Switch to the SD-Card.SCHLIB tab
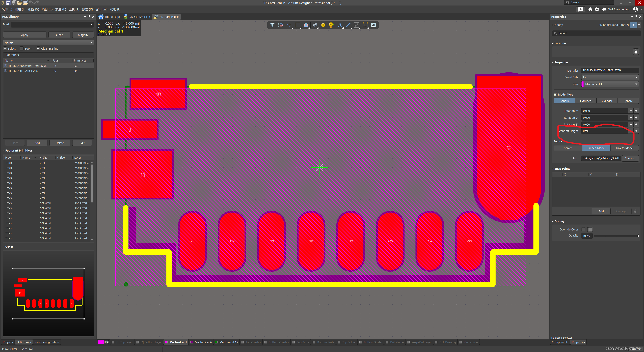Viewport: 644px width, 352px height. tap(139, 17)
